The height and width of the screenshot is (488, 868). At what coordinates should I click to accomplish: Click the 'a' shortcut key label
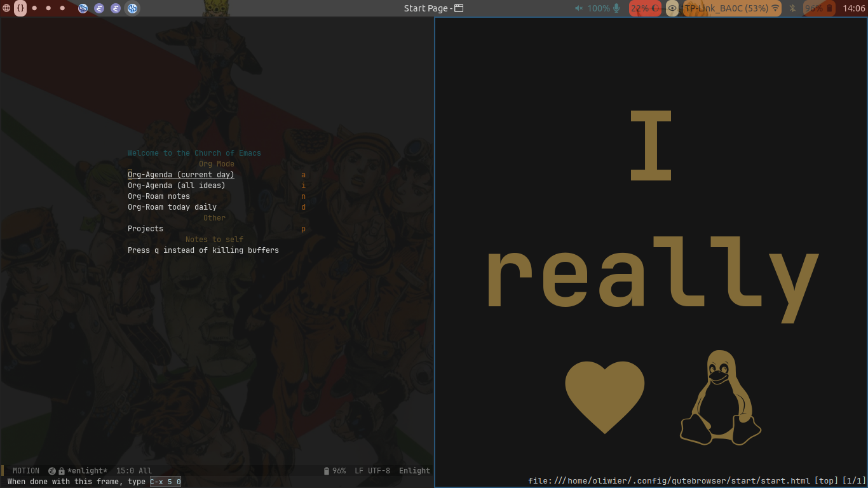pos(303,175)
